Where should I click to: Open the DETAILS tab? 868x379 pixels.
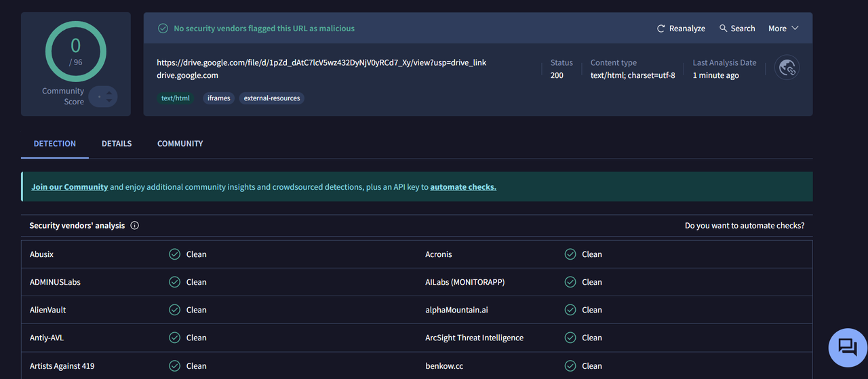pyautogui.click(x=117, y=144)
